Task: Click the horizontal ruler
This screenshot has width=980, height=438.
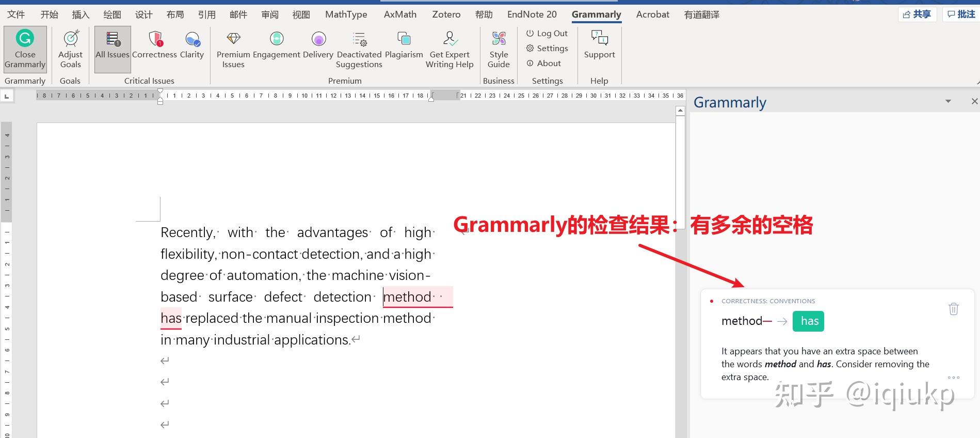Action: 360,96
